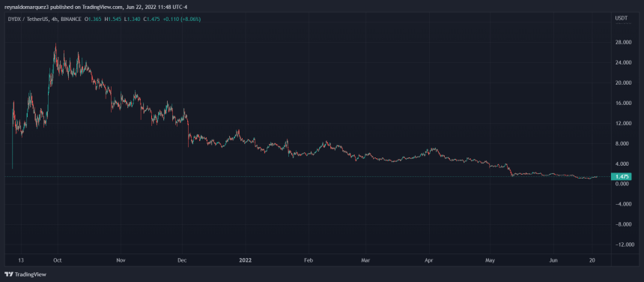Click the Feb label on time axis

point(309,260)
